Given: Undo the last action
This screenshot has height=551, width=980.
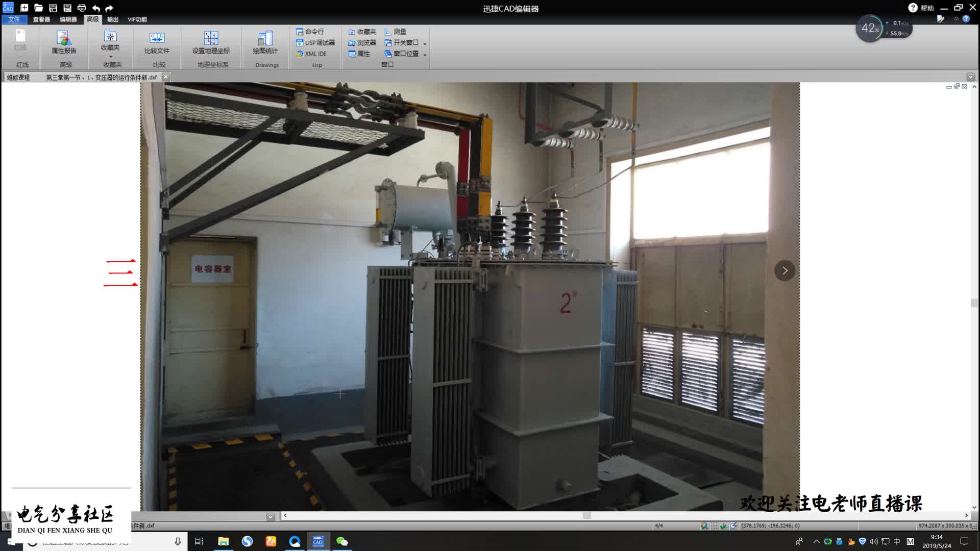Looking at the screenshot, I should [x=96, y=8].
